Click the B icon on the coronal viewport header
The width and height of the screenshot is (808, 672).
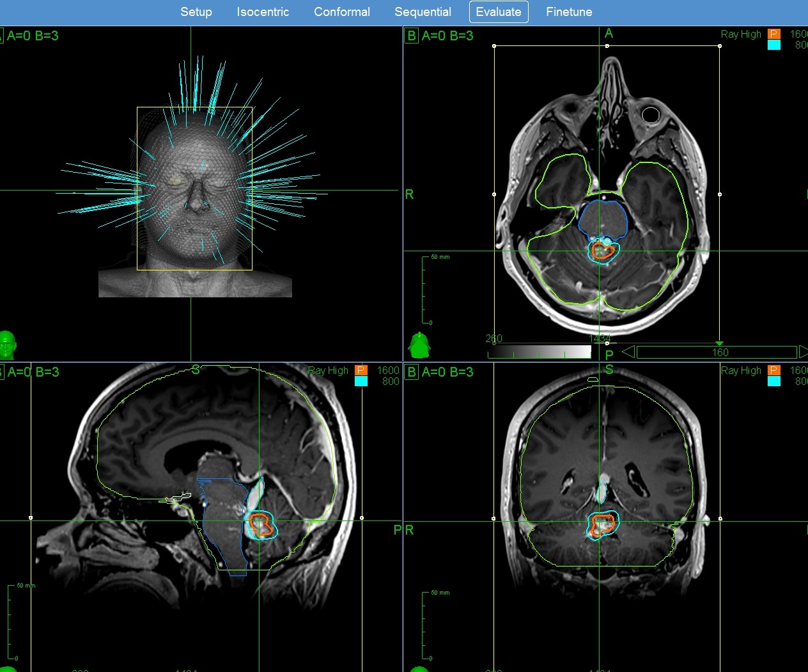click(x=412, y=372)
